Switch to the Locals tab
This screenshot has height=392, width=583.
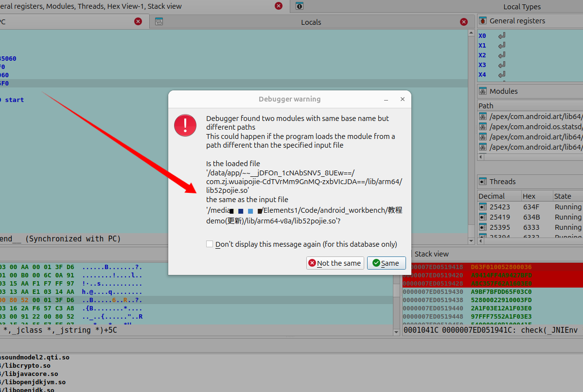[x=311, y=22]
